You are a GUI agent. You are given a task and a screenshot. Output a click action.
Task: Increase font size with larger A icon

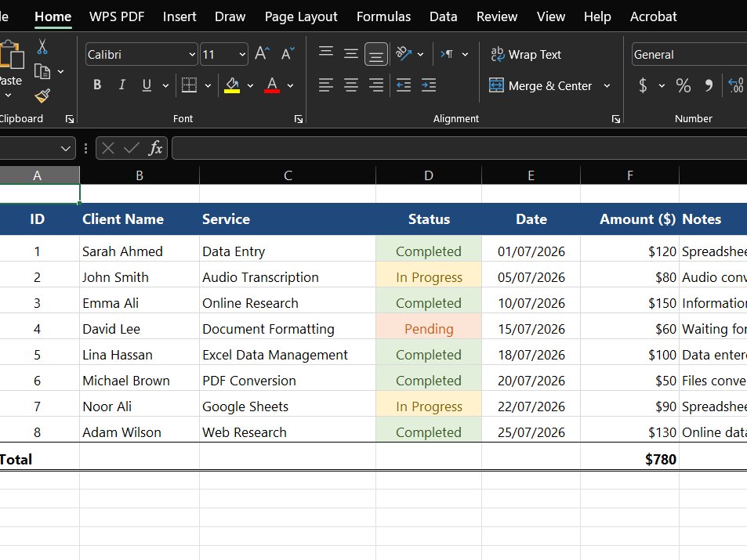(262, 54)
